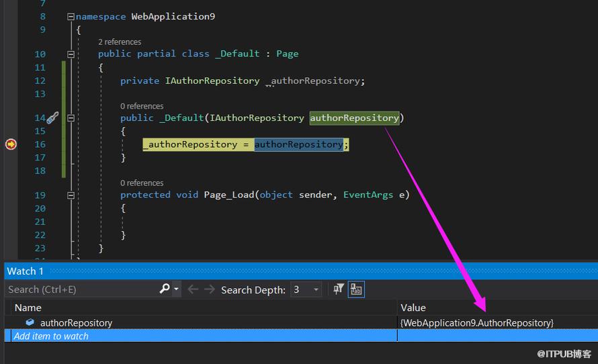Click the highlighted authorRepository constructor parameter
598x364 pixels.
(354, 118)
